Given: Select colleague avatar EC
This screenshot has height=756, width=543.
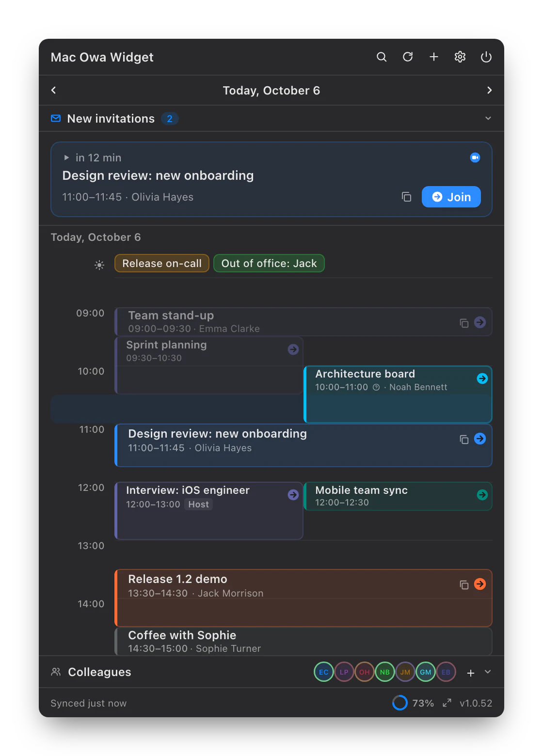Looking at the screenshot, I should pos(324,672).
